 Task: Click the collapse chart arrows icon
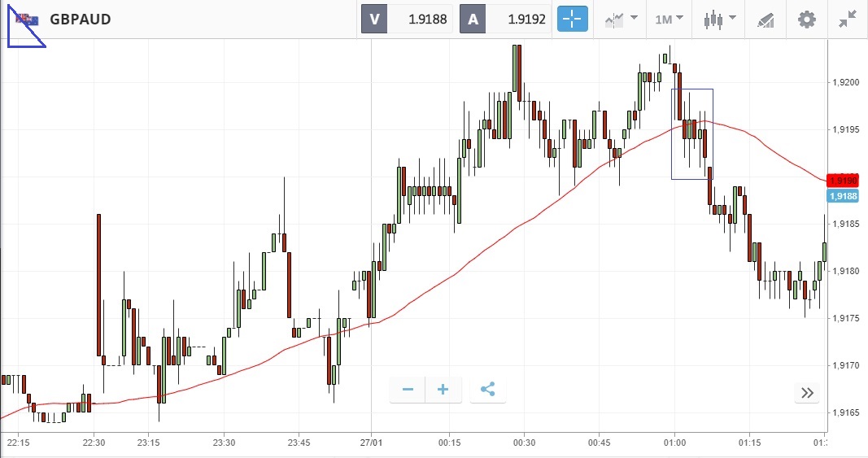[848, 20]
